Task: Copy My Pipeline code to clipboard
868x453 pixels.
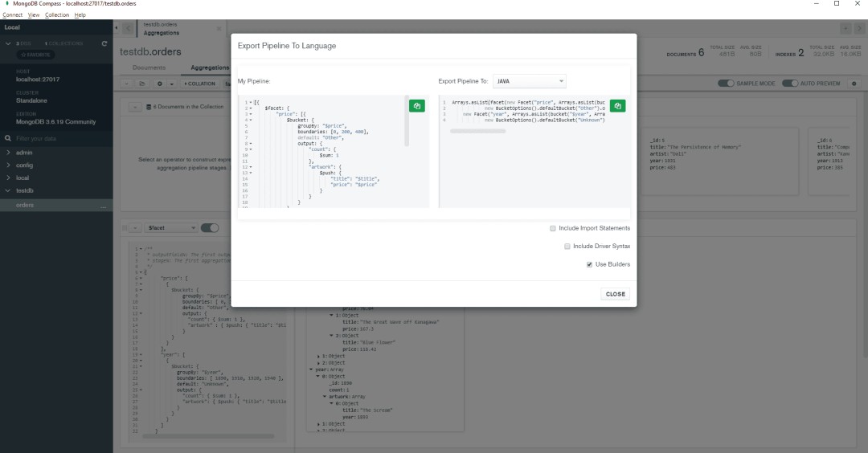Action: [x=417, y=106]
